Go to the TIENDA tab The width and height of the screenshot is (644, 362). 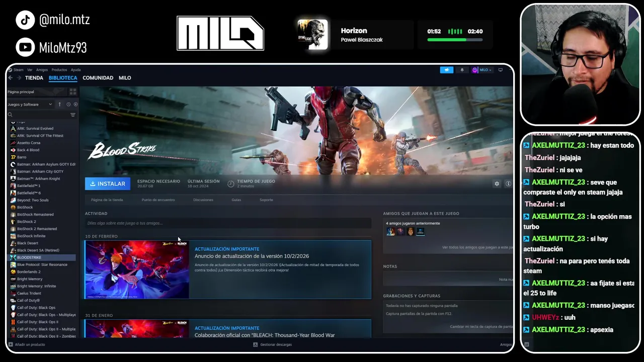[x=34, y=78]
